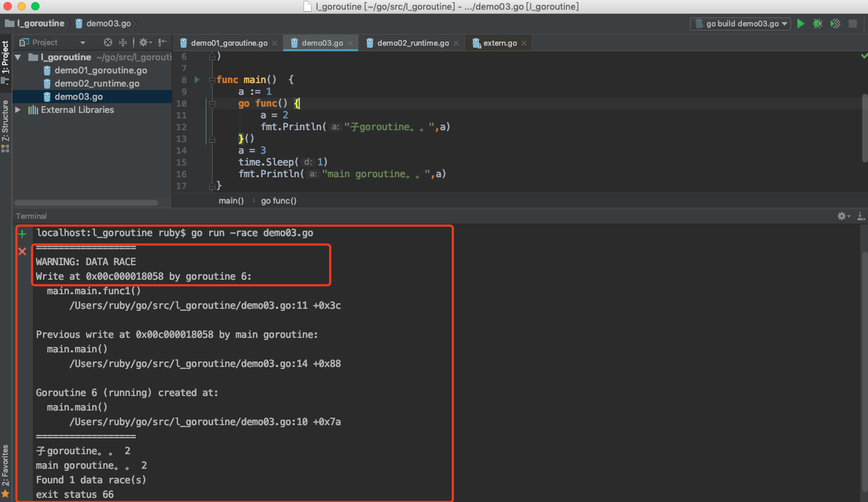Click run gutter arrow beside func main

[x=197, y=80]
